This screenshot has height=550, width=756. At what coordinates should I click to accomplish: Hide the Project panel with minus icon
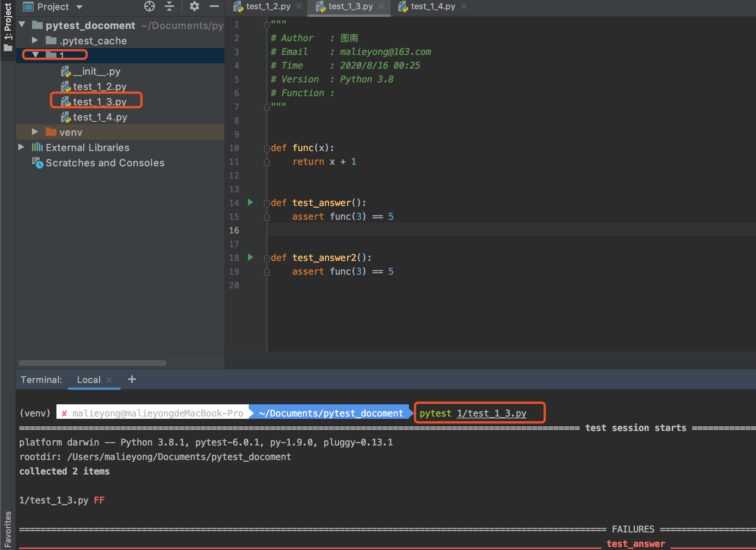214,6
